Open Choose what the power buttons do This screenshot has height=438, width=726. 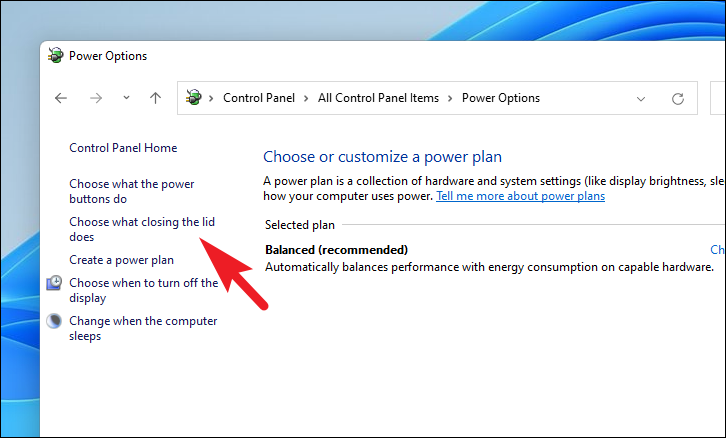[x=131, y=191]
